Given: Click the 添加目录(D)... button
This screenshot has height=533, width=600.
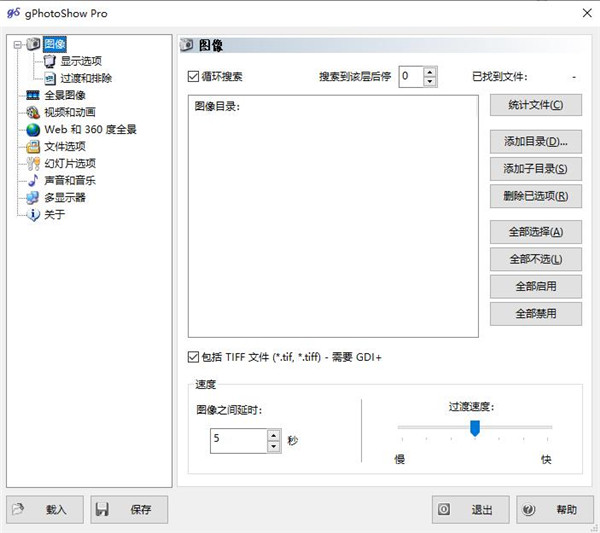Looking at the screenshot, I should coord(535,142).
